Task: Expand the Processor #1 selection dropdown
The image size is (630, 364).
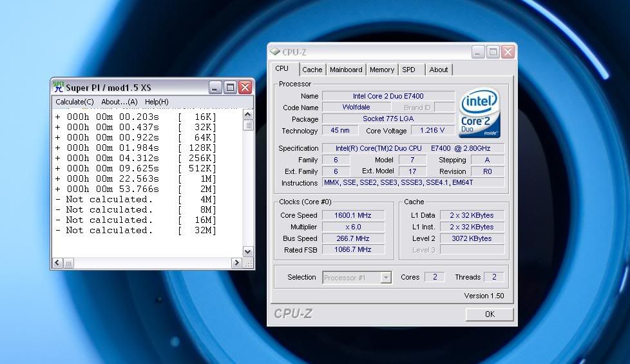Action: 386,278
